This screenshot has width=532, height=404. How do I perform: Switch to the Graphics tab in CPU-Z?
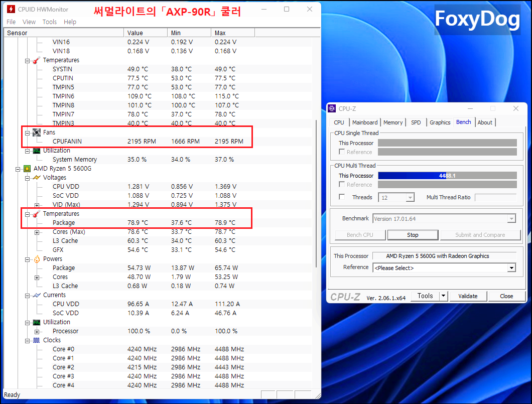[x=440, y=122]
